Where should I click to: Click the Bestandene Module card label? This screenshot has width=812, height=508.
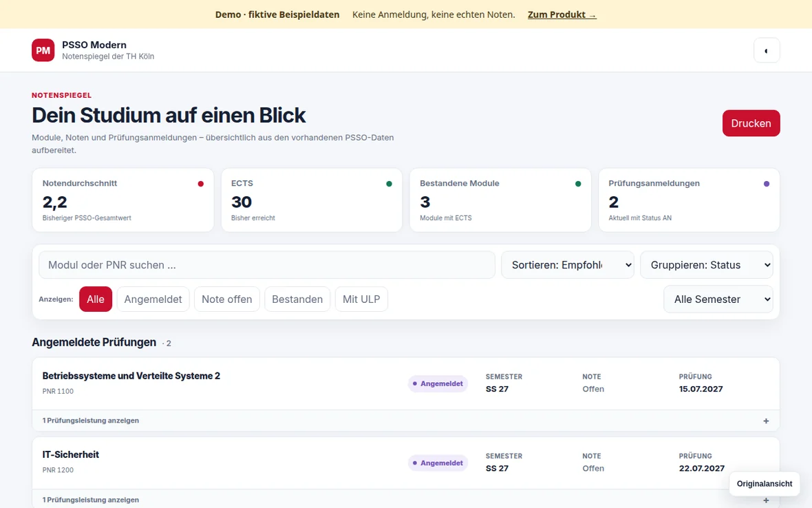tap(460, 183)
